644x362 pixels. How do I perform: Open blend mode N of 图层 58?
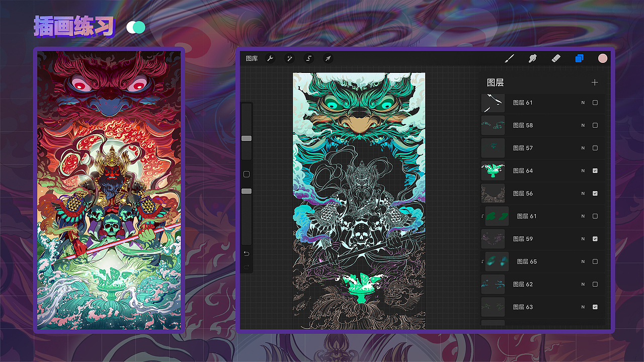(x=583, y=125)
